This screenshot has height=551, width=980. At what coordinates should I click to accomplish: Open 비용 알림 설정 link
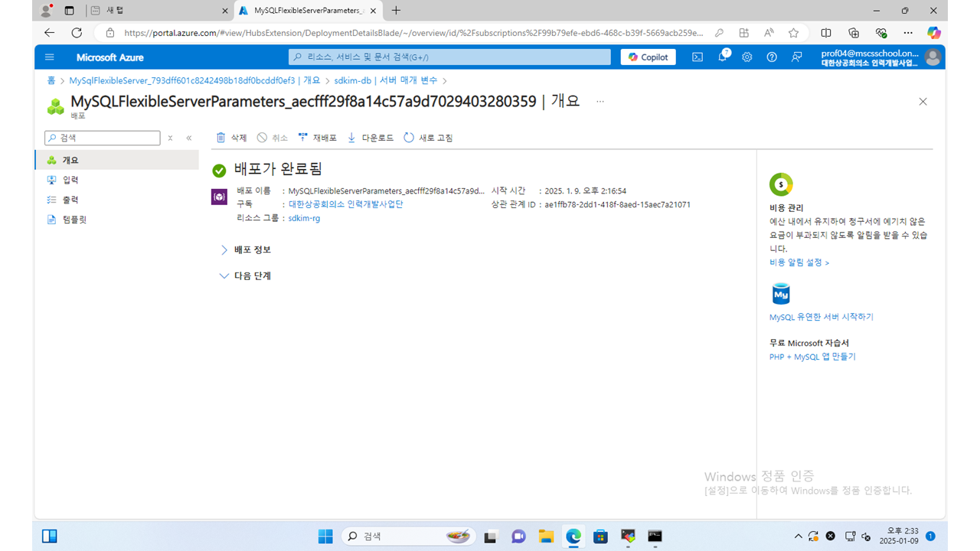(x=799, y=262)
